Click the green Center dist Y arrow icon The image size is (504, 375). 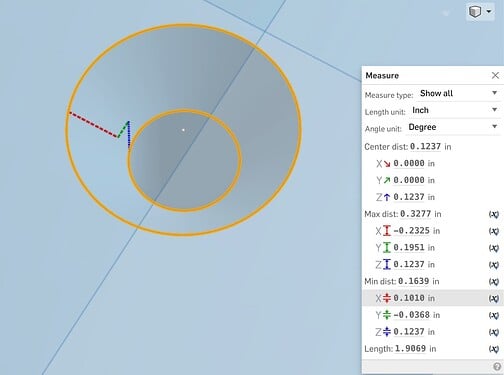click(387, 180)
